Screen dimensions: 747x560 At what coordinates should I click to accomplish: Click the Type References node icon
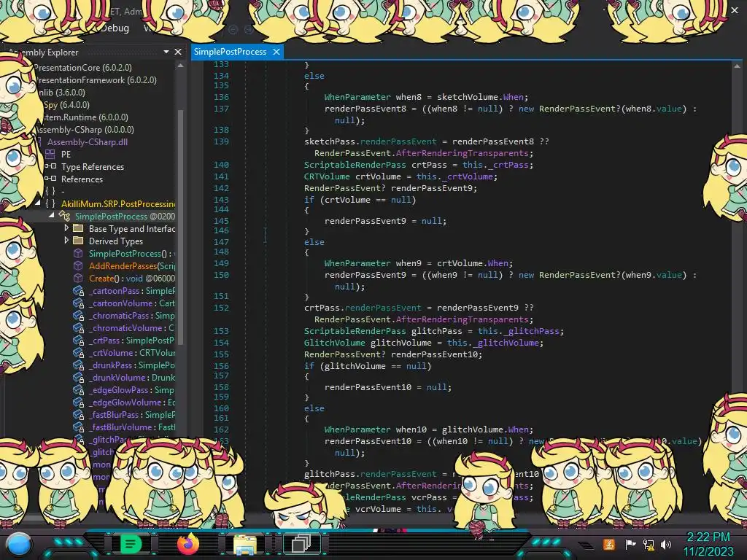[x=50, y=166]
